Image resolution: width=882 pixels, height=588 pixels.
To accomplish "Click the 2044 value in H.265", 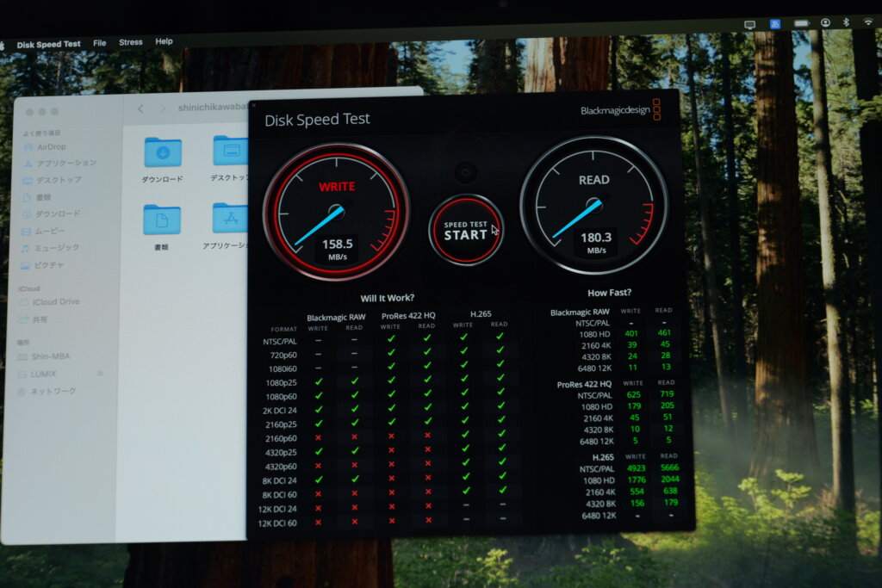I will tap(670, 479).
